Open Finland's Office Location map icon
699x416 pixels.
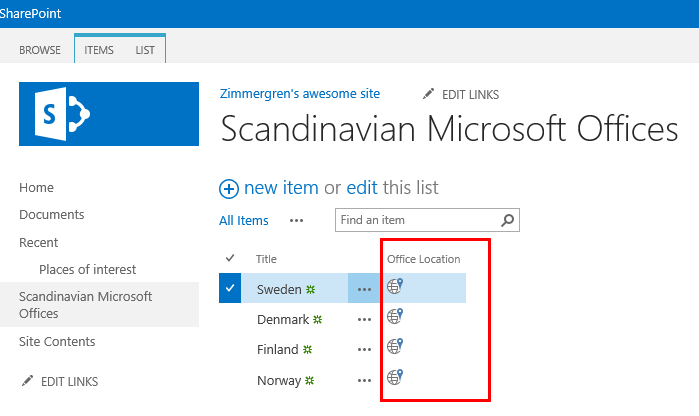coord(395,346)
